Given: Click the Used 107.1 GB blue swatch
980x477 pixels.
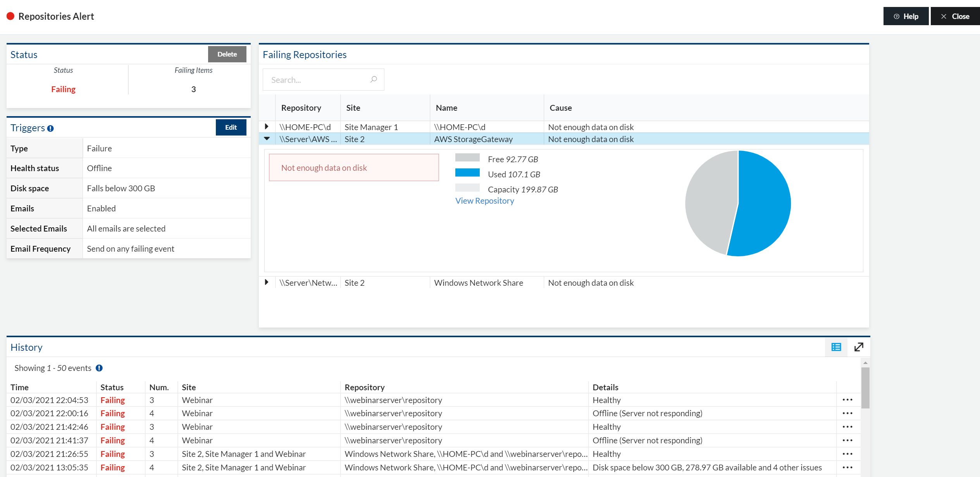Looking at the screenshot, I should point(467,173).
